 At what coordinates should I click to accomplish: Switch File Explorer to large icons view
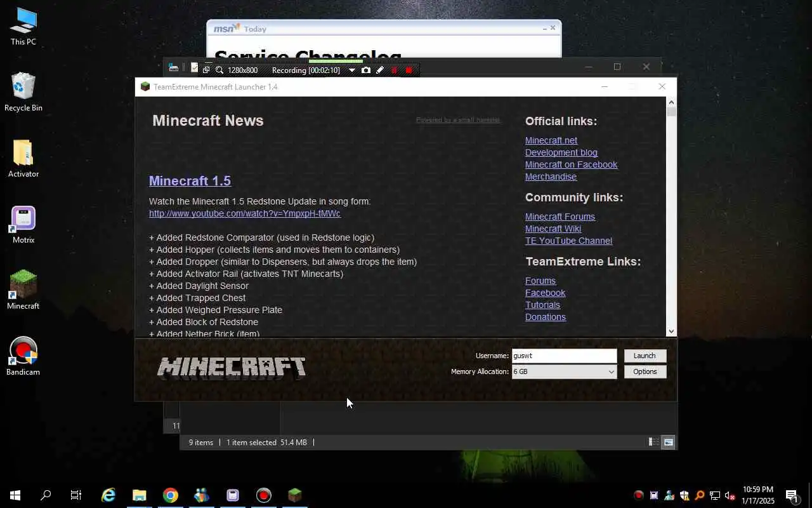point(668,442)
